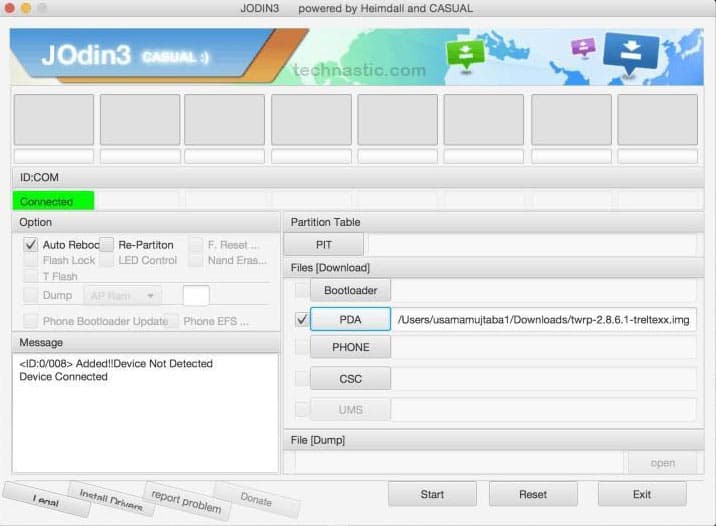
Task: Click the CSC file path field
Action: click(544, 379)
